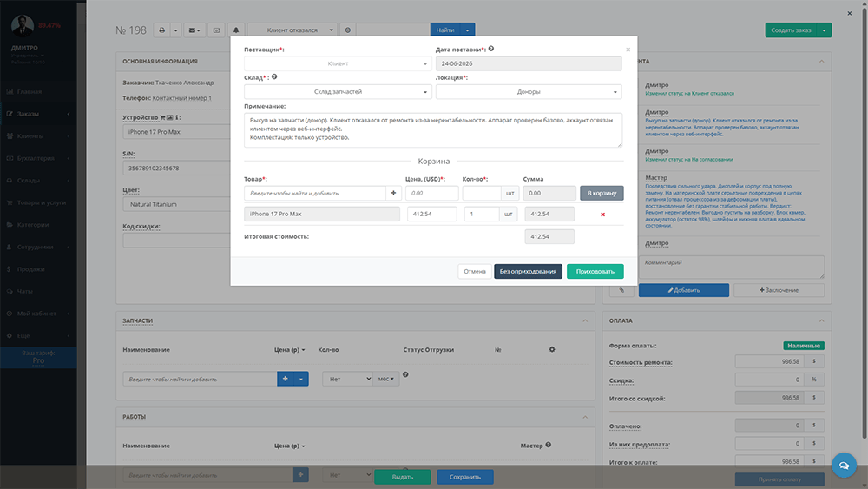868x489 pixels.
Task: Click price 412.54 field for iPhone row
Action: click(x=431, y=214)
